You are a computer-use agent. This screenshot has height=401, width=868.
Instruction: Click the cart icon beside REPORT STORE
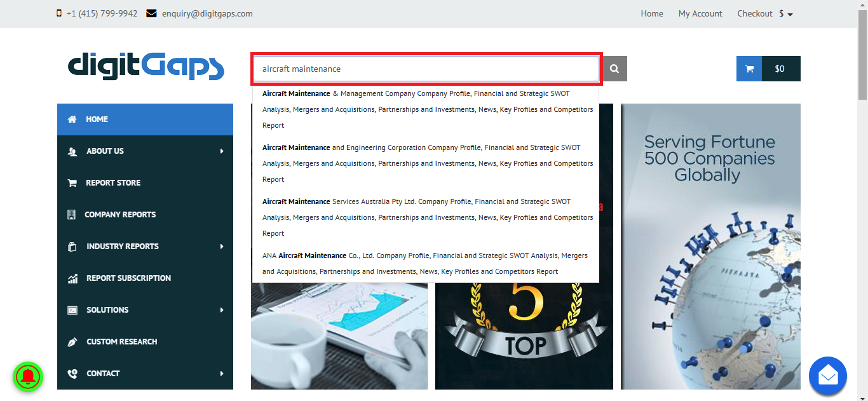click(x=72, y=183)
